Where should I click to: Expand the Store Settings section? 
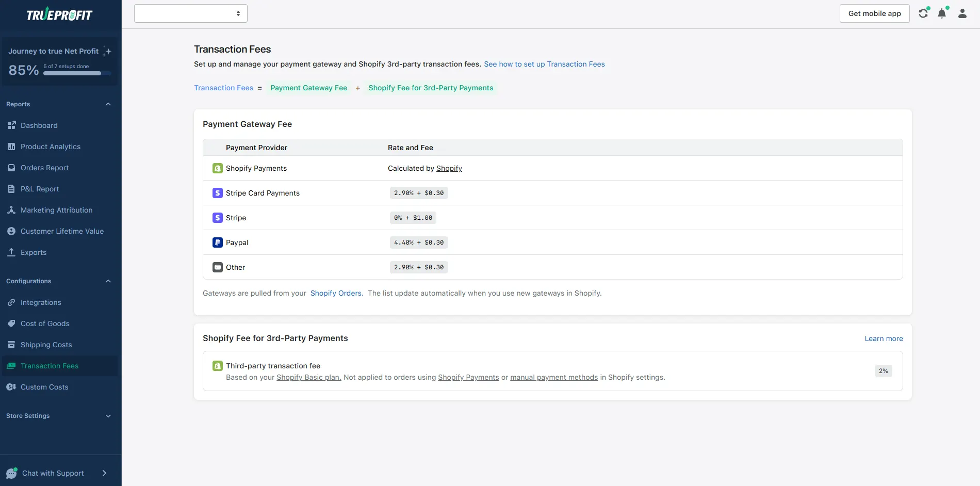pos(108,416)
